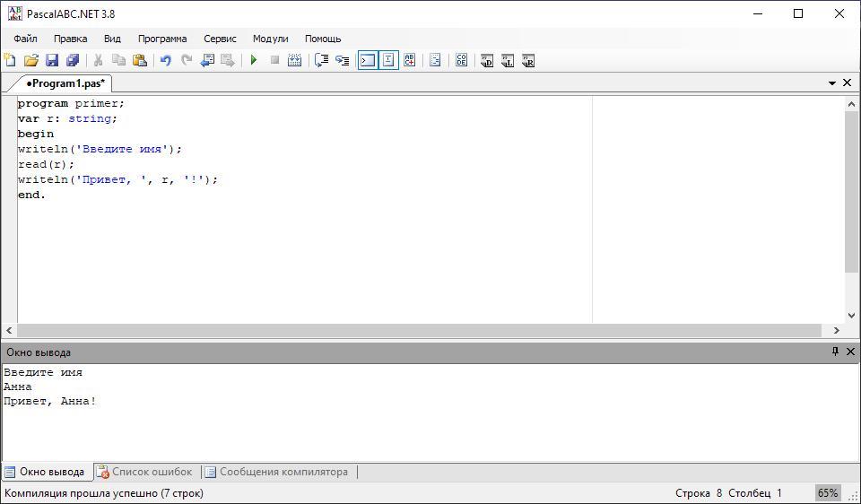This screenshot has height=504, width=861.
Task: Open the Правка menu
Action: click(70, 39)
